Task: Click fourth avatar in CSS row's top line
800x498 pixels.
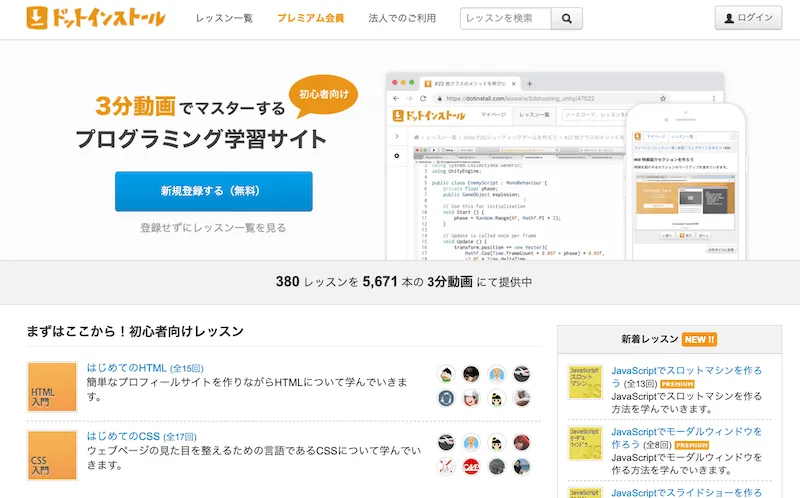Action: 521,442
